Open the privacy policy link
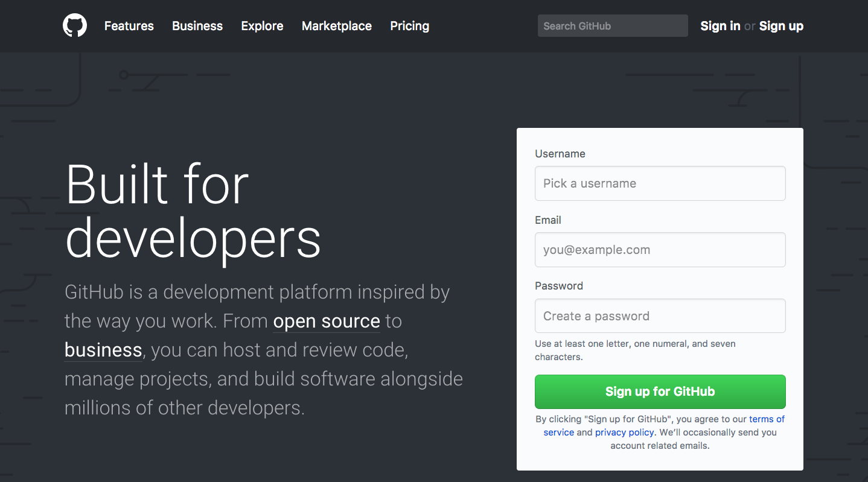Image resolution: width=868 pixels, height=482 pixels. pos(625,433)
